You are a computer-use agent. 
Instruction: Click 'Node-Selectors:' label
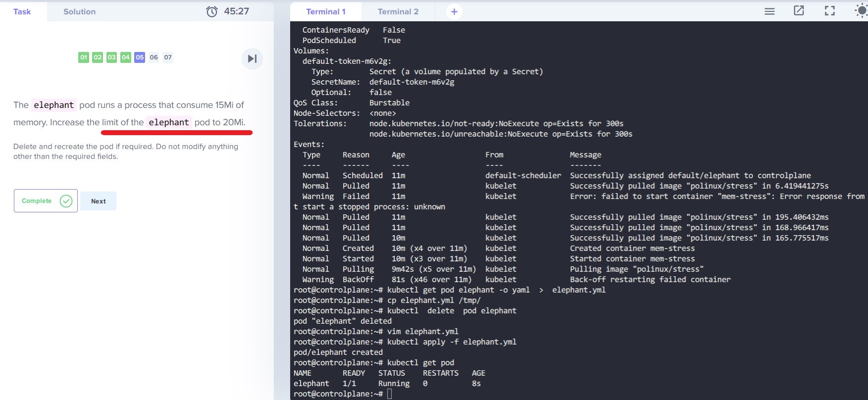click(327, 113)
